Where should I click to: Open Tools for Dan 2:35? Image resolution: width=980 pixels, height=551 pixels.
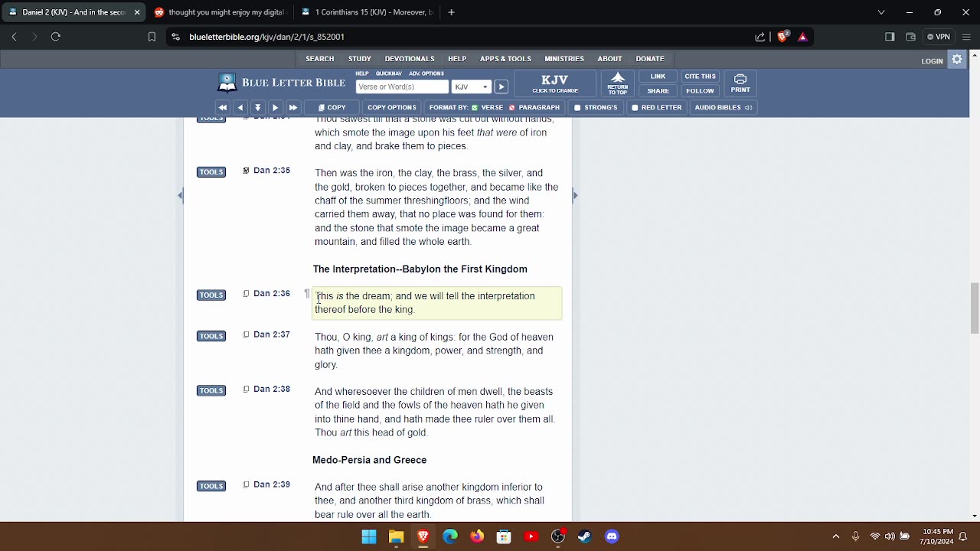[x=211, y=172]
